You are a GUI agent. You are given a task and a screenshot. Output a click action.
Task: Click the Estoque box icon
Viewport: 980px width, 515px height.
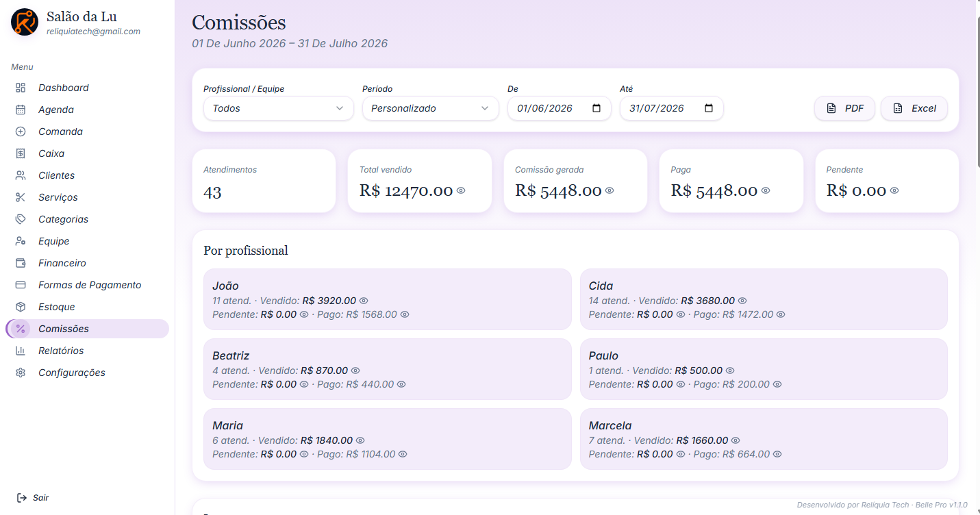(x=21, y=307)
